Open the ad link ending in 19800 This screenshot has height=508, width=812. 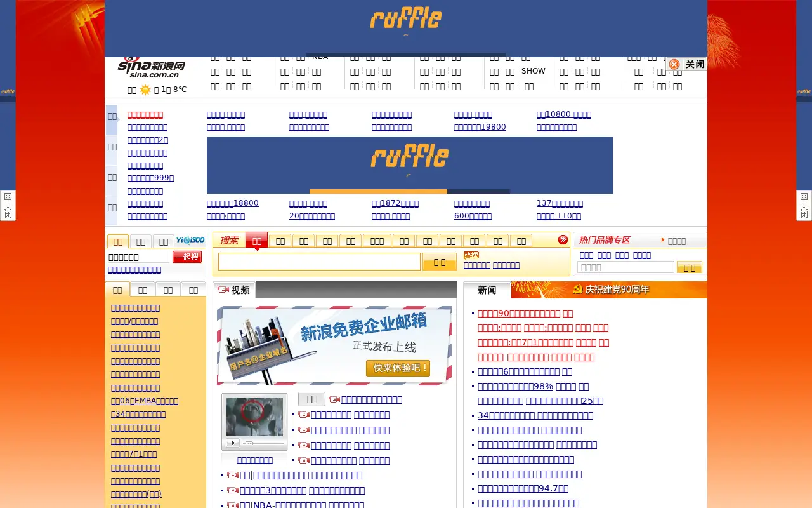coord(480,127)
